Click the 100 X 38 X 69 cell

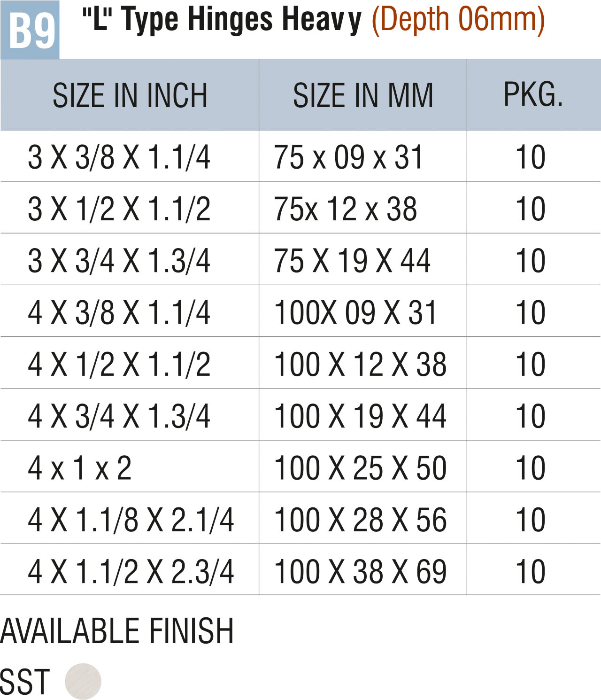point(360,571)
